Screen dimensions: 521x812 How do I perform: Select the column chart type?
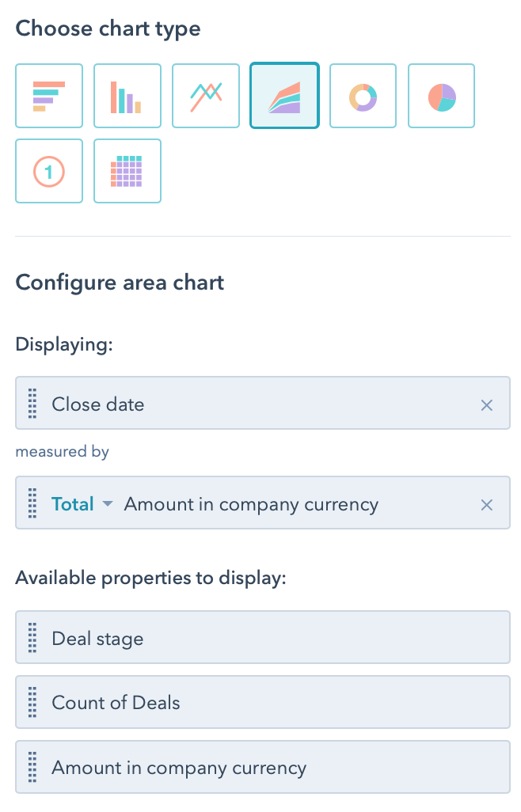pos(127,95)
